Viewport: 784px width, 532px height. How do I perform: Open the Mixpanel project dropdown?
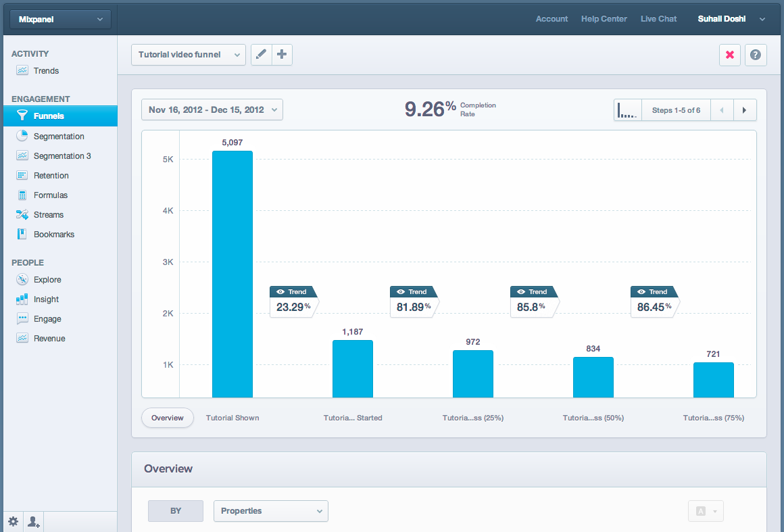click(60, 20)
